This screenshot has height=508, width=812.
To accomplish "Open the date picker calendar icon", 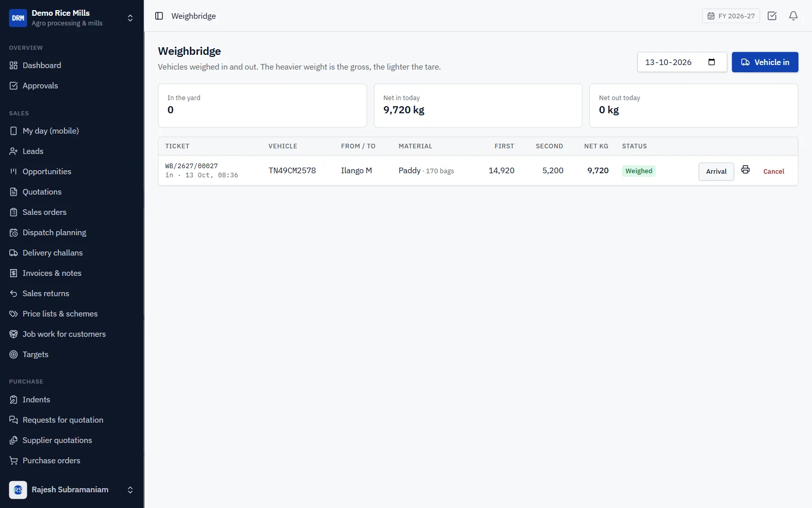I will 712,62.
